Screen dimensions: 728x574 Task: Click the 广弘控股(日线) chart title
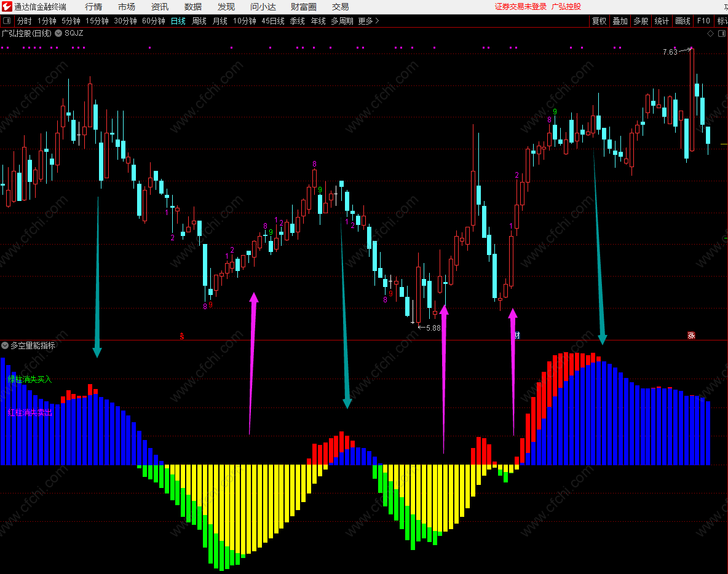click(26, 33)
